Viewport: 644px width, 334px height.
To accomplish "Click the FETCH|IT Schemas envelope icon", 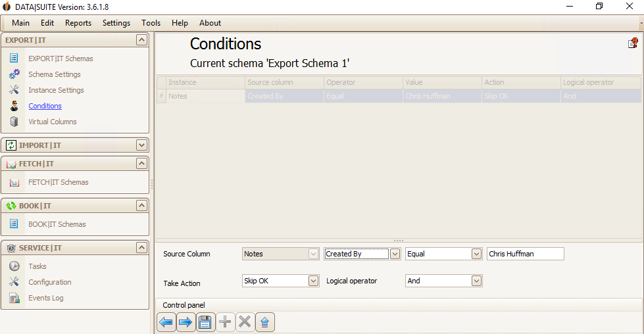I will coord(14,182).
